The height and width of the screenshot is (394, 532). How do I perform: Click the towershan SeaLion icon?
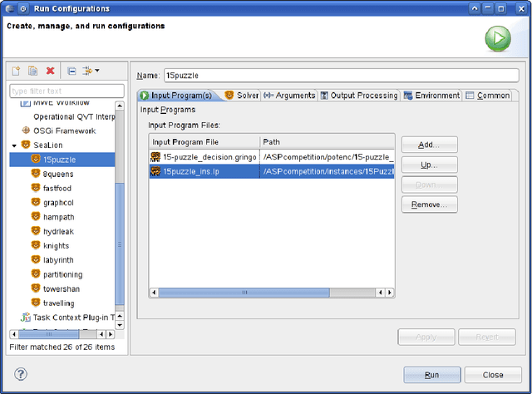36,288
